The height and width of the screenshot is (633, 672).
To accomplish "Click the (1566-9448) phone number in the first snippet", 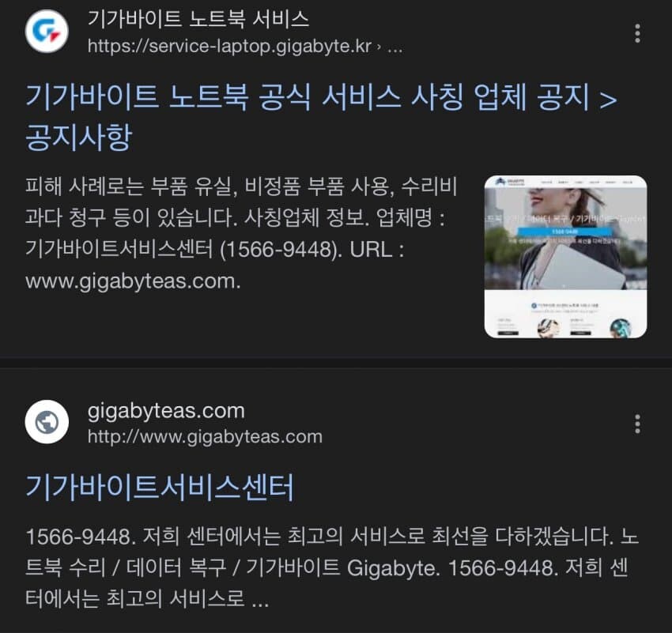I will tap(281, 249).
